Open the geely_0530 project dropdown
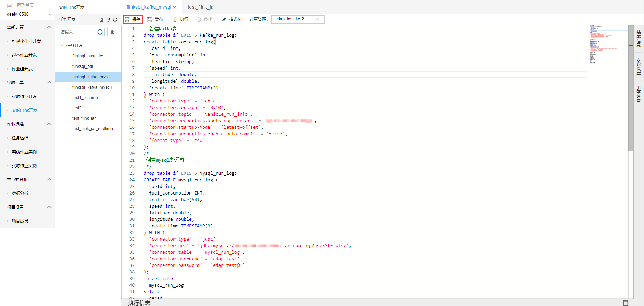Screen dimensions: 644x306 click(29, 14)
